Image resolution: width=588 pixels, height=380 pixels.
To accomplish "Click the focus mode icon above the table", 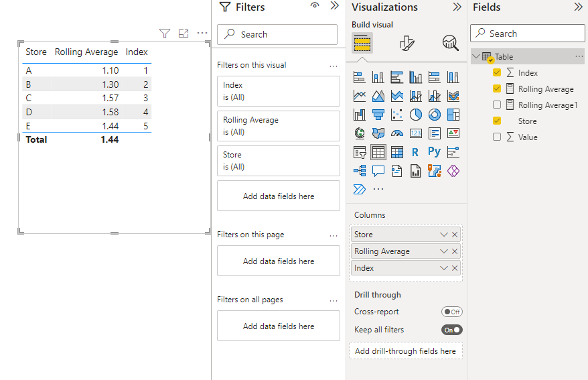I will [x=183, y=34].
